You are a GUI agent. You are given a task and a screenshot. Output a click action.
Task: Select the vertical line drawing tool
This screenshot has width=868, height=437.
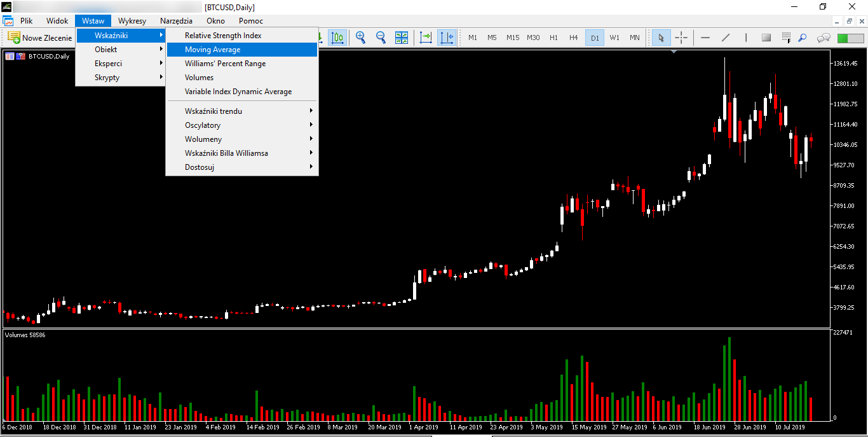point(746,38)
